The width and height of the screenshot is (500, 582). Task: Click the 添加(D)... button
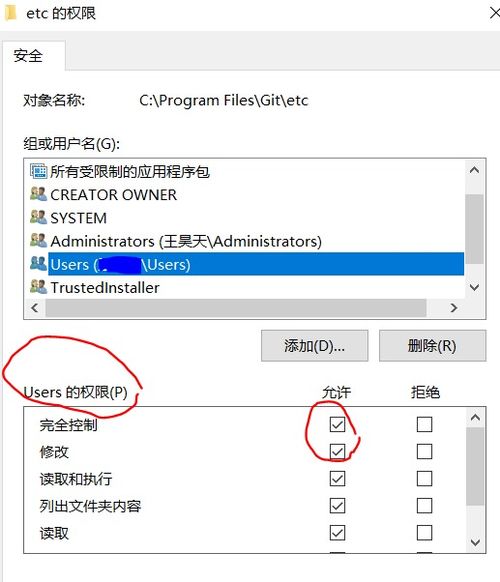[314, 346]
